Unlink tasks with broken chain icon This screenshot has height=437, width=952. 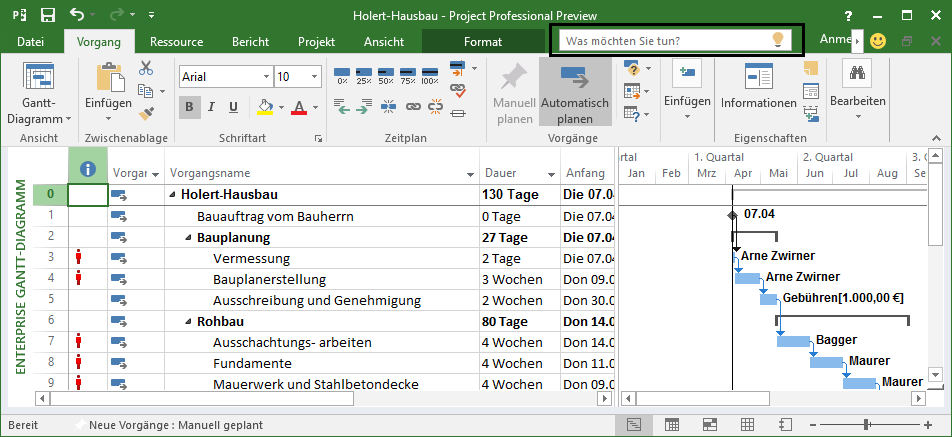[435, 107]
